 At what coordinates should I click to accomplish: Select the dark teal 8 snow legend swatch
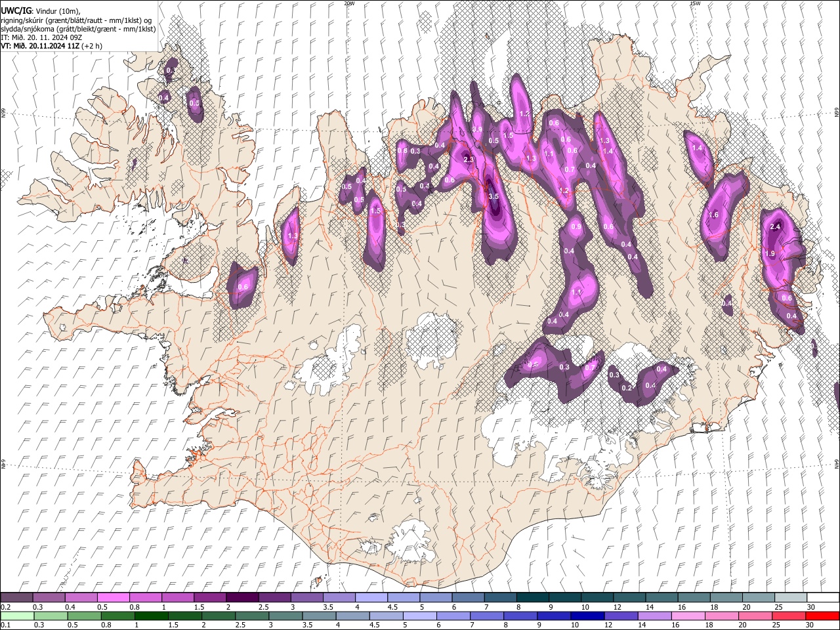point(532,597)
